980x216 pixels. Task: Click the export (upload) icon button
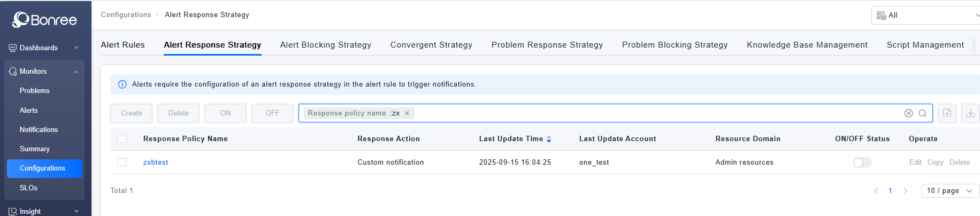click(947, 113)
